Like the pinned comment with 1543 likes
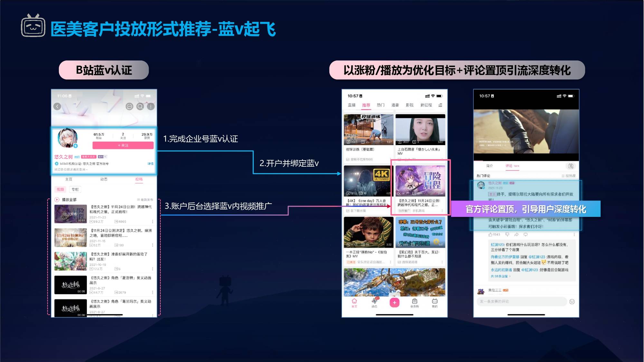Image resolution: width=644 pixels, height=362 pixels. [x=494, y=235]
